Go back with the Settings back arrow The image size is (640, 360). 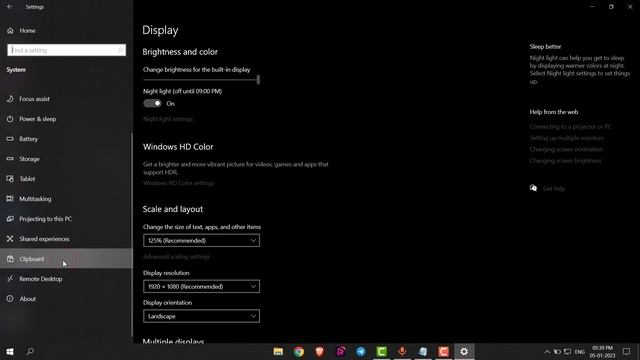click(x=9, y=7)
